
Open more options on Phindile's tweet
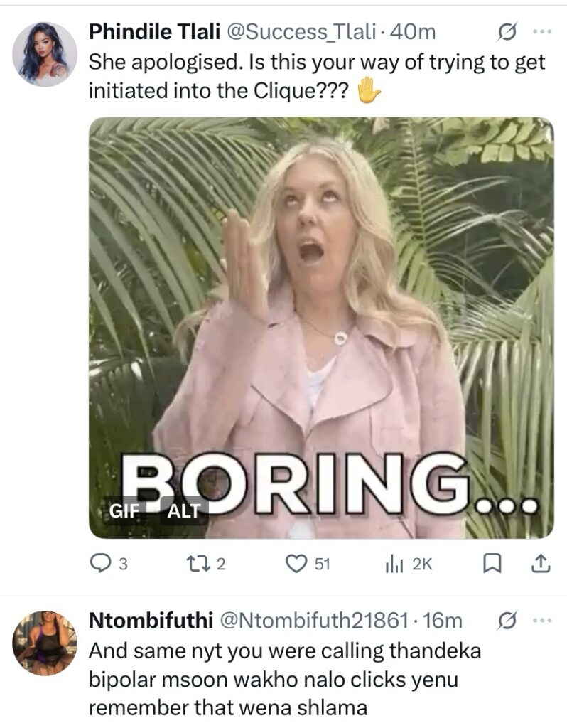click(x=542, y=32)
